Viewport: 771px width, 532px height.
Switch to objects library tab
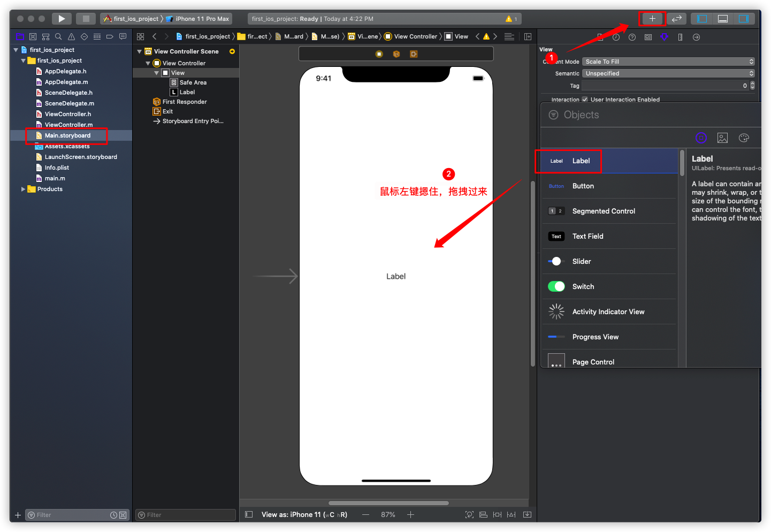701,138
